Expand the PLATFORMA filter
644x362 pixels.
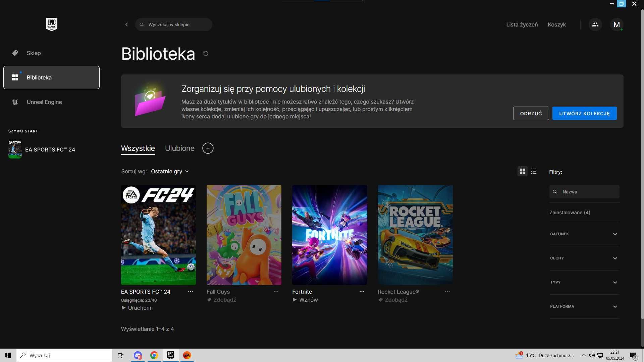point(584,306)
